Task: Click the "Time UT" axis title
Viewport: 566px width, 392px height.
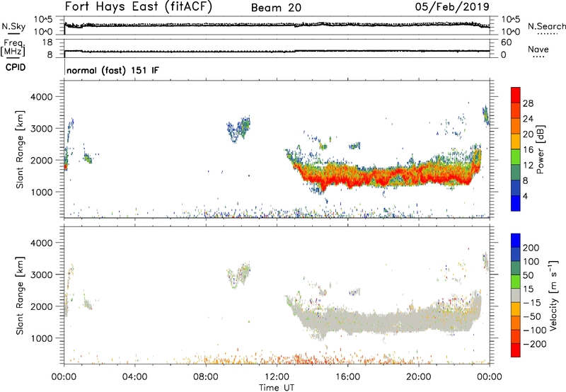Action: (277, 387)
